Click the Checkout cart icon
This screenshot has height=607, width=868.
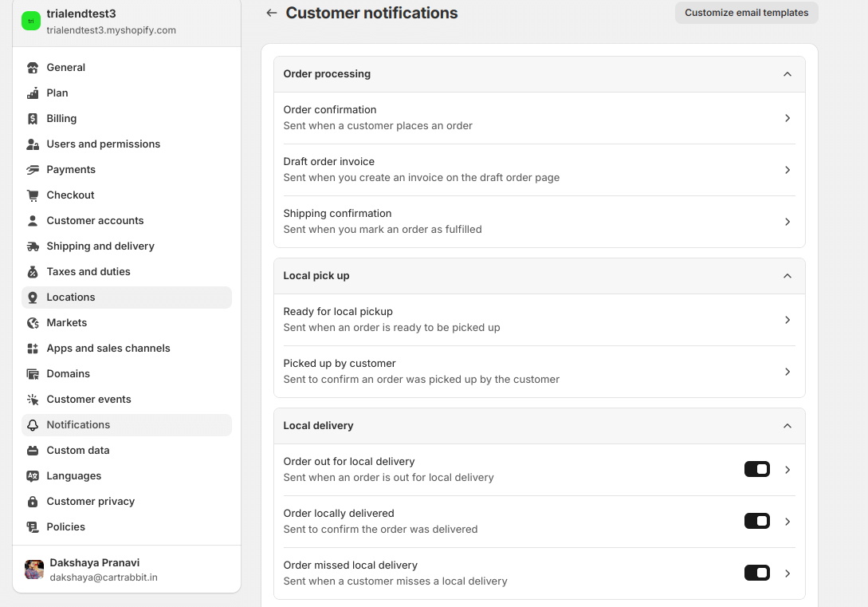click(x=33, y=195)
